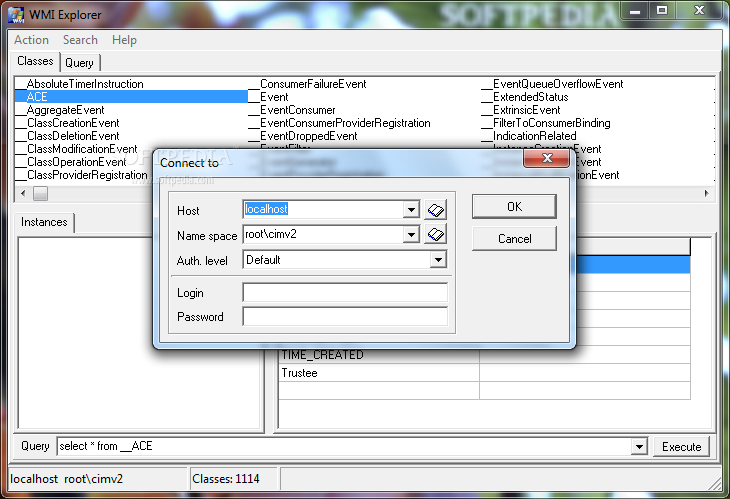Click class list scrollbar right arrow
This screenshot has width=730, height=499.
click(706, 194)
